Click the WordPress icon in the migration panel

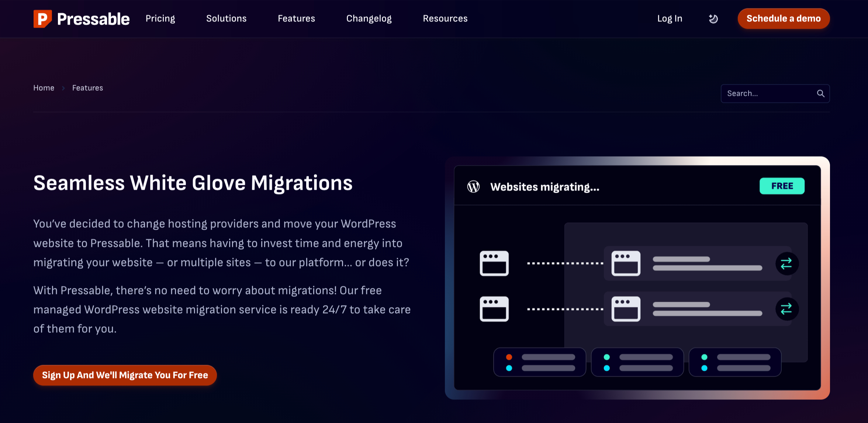474,186
